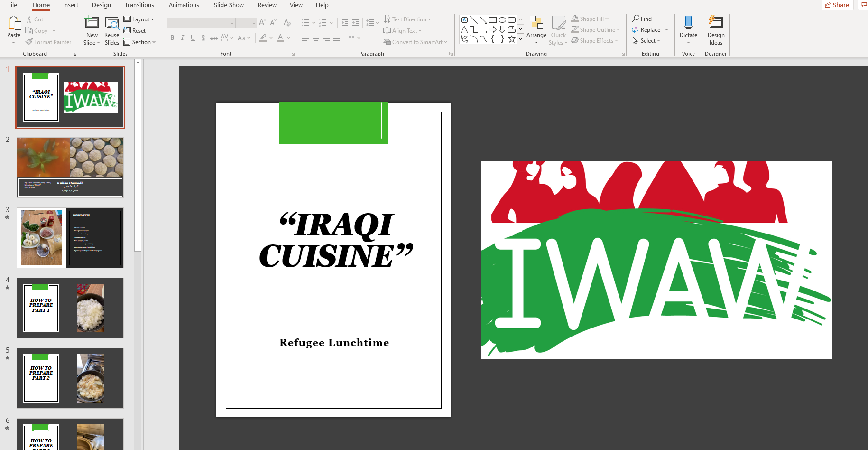Click the Format Painter tool
The width and height of the screenshot is (868, 450).
(48, 42)
